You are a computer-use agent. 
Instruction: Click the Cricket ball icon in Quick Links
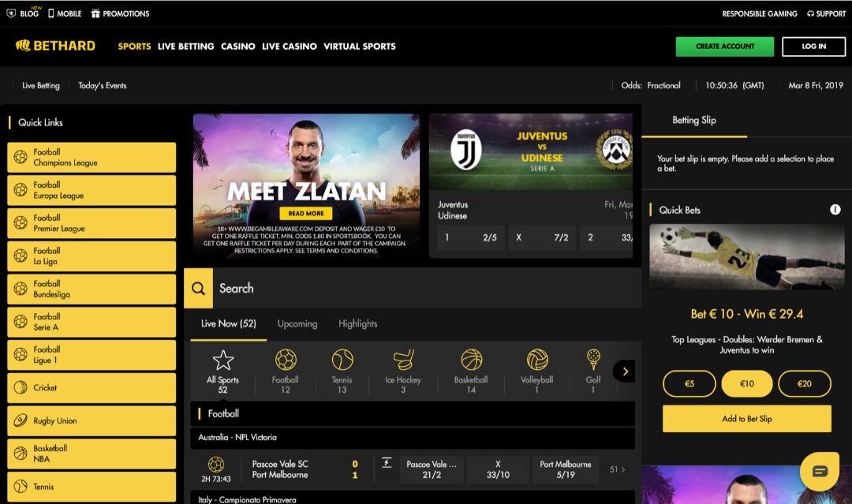click(x=20, y=387)
